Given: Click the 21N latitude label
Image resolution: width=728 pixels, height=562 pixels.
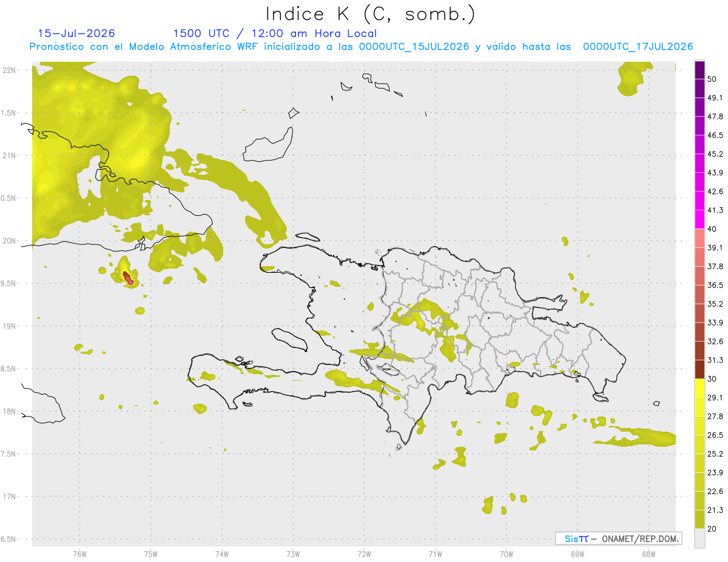Looking at the screenshot, I should coord(10,155).
